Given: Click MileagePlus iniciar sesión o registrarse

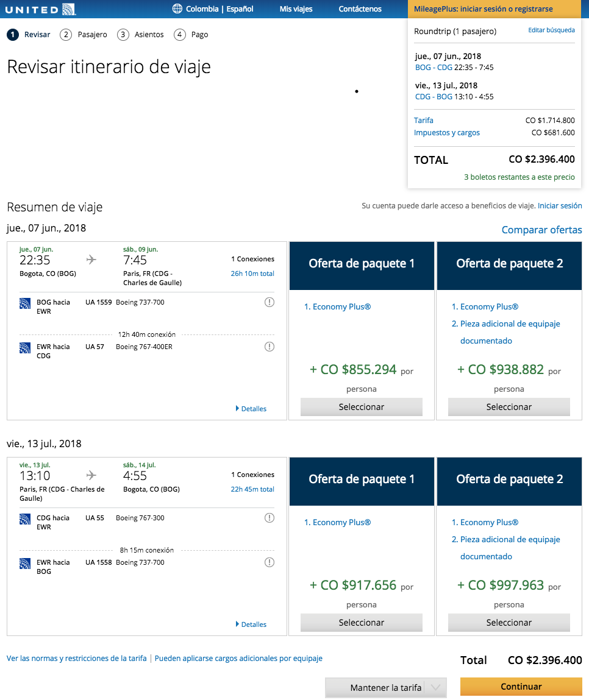Looking at the screenshot, I should pos(483,9).
